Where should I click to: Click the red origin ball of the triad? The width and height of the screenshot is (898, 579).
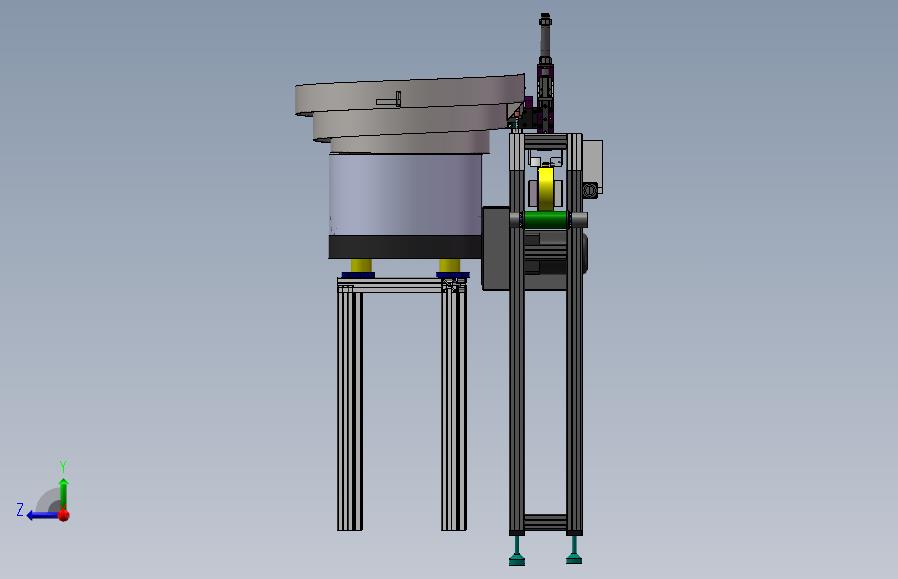click(x=64, y=515)
